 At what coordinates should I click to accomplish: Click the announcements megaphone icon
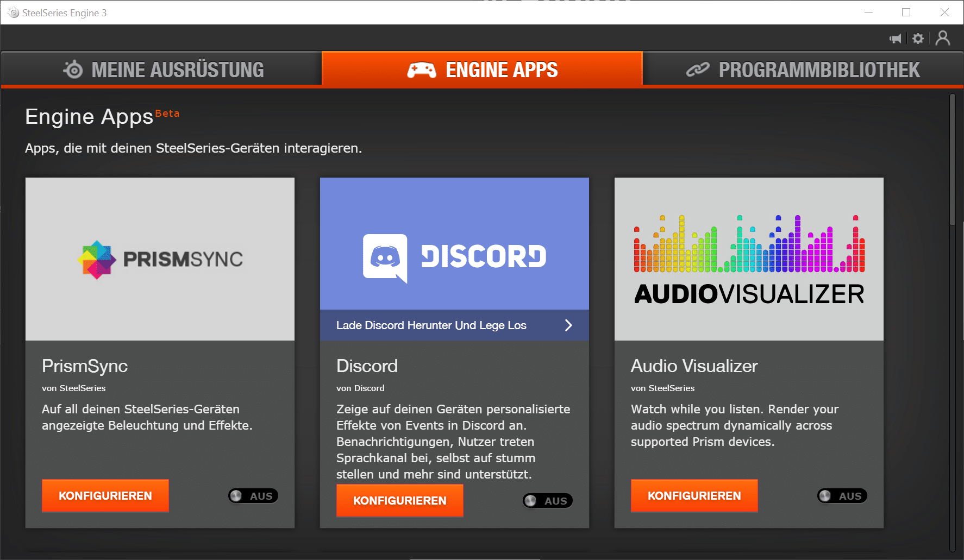tap(895, 39)
